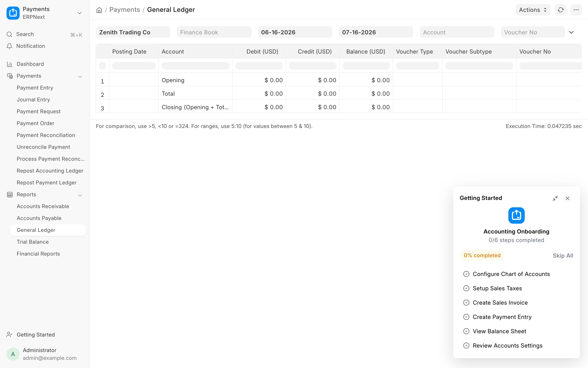Click the Payments breadcrumb link

(125, 10)
